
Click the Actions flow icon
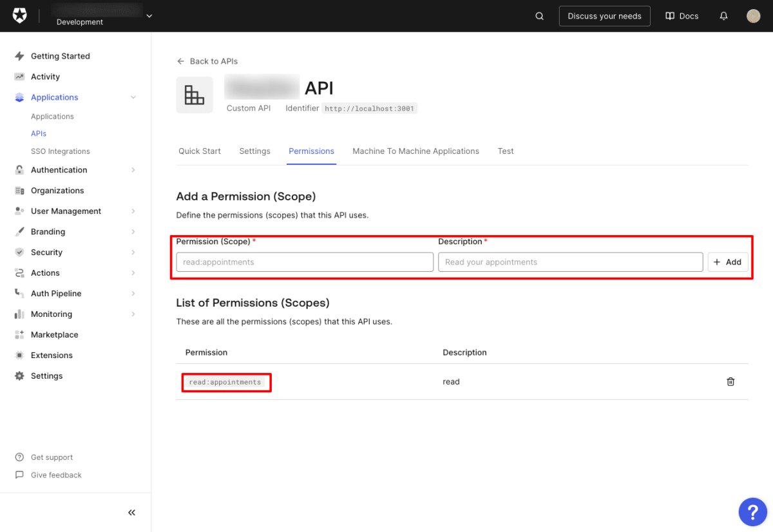tap(19, 273)
